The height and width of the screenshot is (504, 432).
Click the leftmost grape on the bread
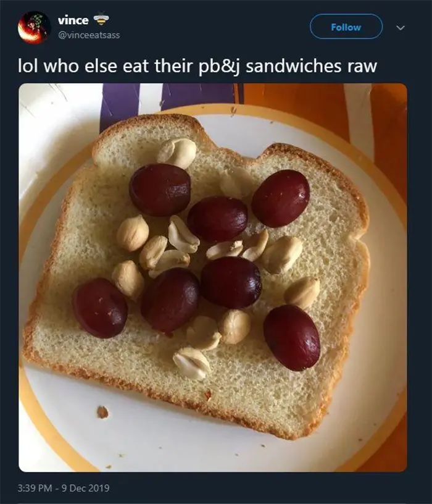(x=101, y=308)
